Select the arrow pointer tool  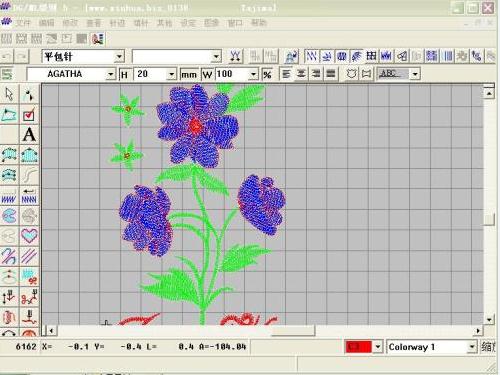[x=9, y=94]
